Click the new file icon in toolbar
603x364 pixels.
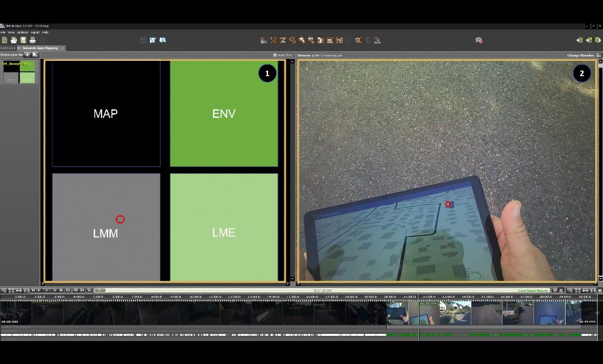click(x=5, y=40)
